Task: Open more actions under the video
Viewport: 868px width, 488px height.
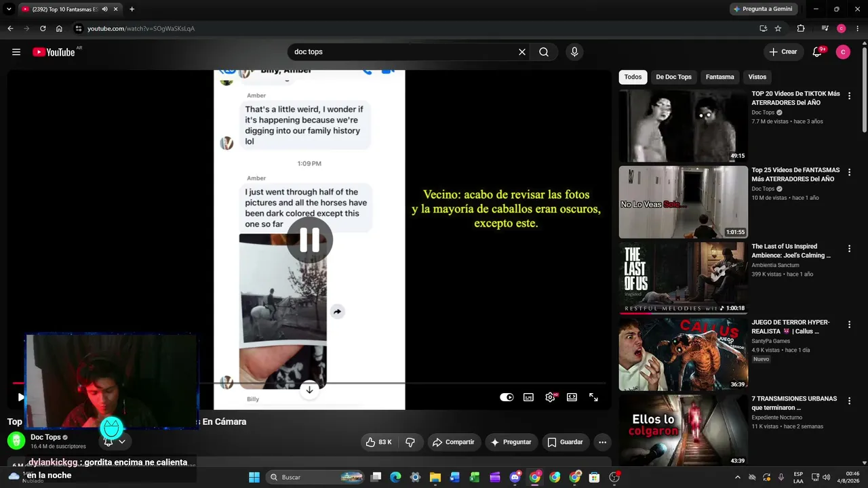Action: pos(602,442)
